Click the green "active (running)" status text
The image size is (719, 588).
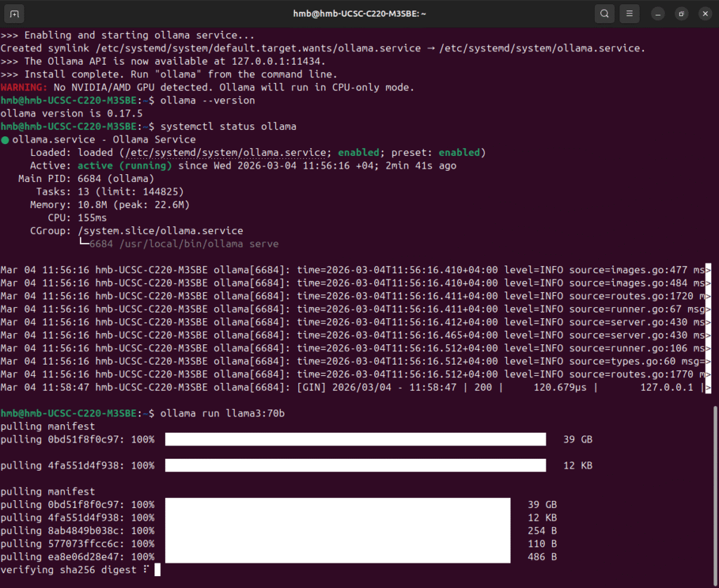point(124,166)
